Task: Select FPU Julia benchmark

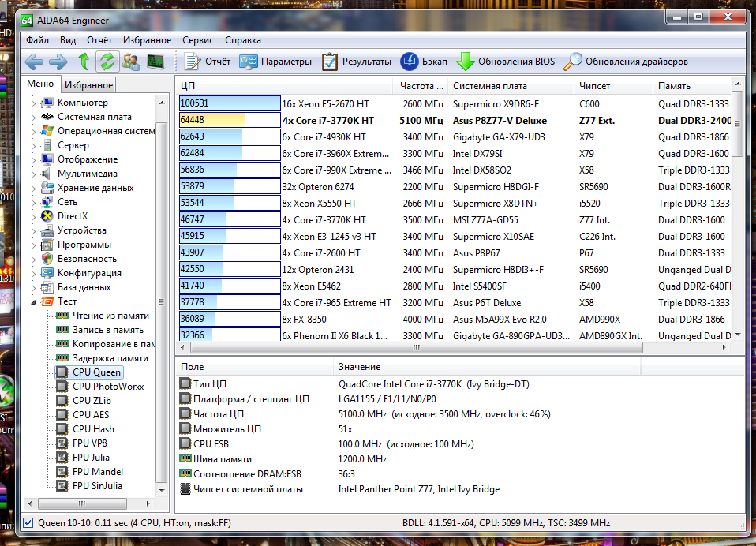Action: click(x=83, y=458)
